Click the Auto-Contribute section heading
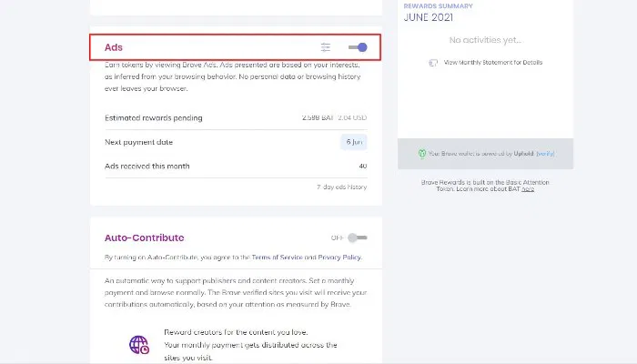Viewport: 637px width, 364px height. [147, 238]
